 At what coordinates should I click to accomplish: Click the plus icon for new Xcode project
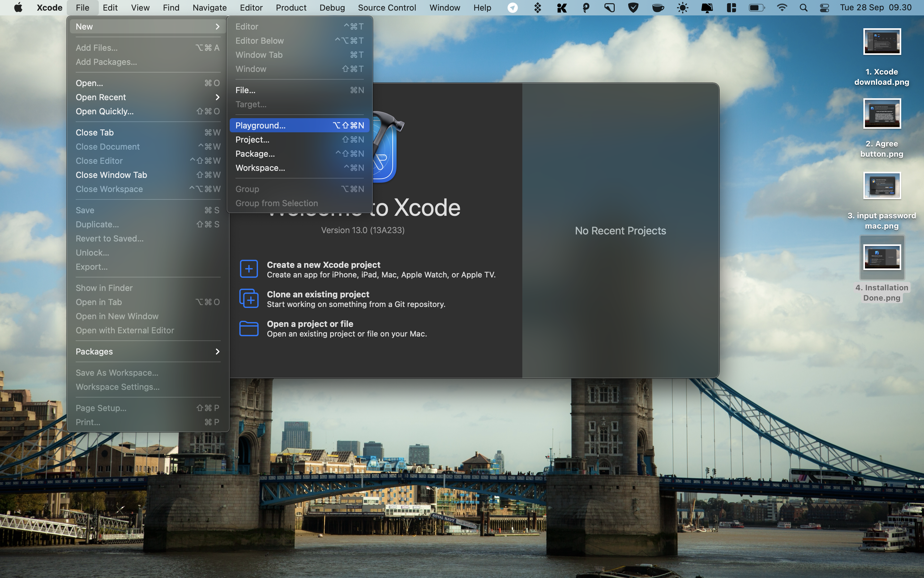[x=249, y=269]
